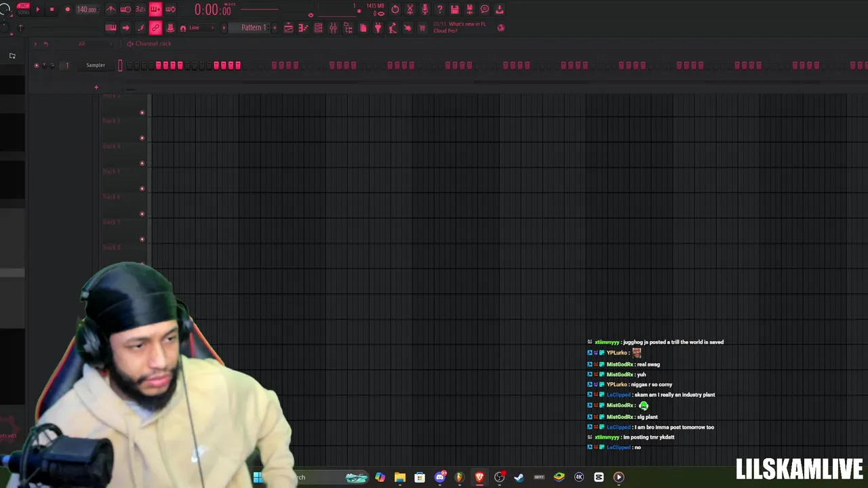The image size is (868, 488).
Task: Click the auto-scroll arrow icon
Action: click(x=125, y=28)
